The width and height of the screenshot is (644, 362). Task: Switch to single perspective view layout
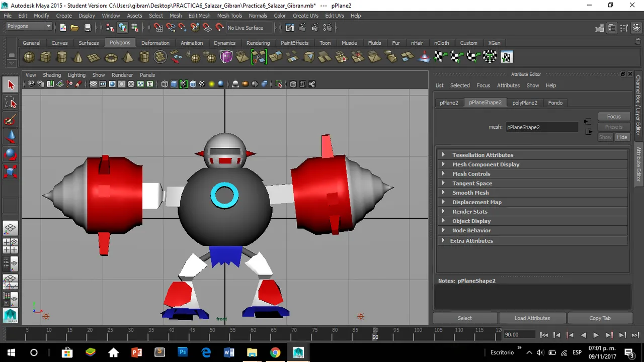pyautogui.click(x=11, y=229)
